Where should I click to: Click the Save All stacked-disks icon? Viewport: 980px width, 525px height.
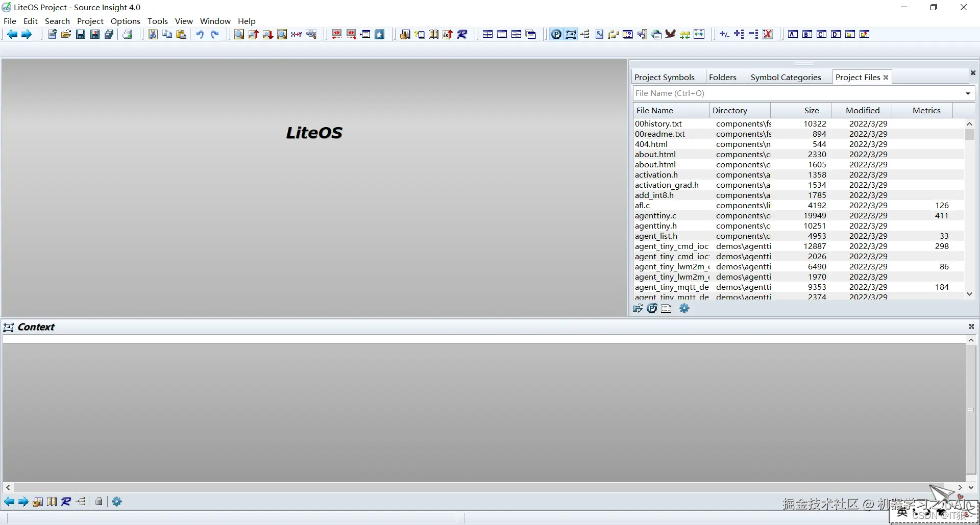[109, 34]
